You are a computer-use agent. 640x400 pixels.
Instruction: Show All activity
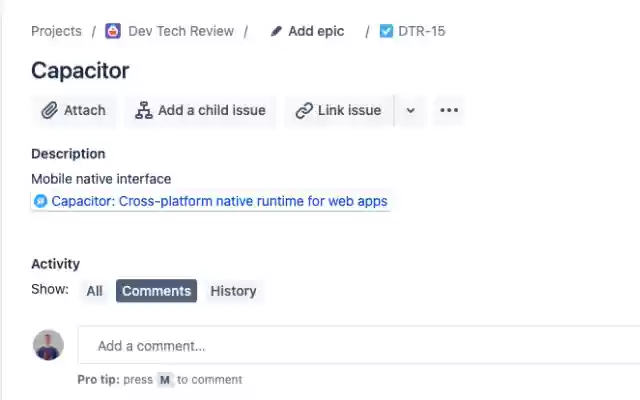click(94, 291)
